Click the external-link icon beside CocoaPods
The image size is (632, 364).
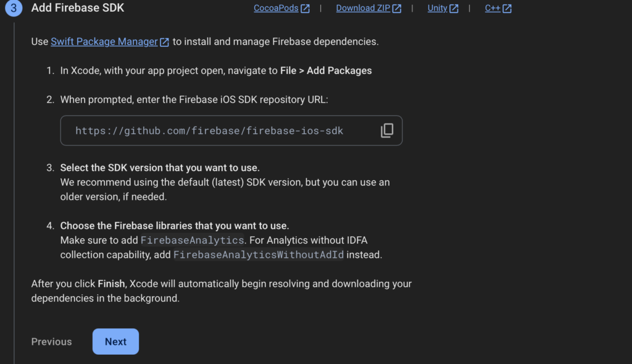point(305,9)
